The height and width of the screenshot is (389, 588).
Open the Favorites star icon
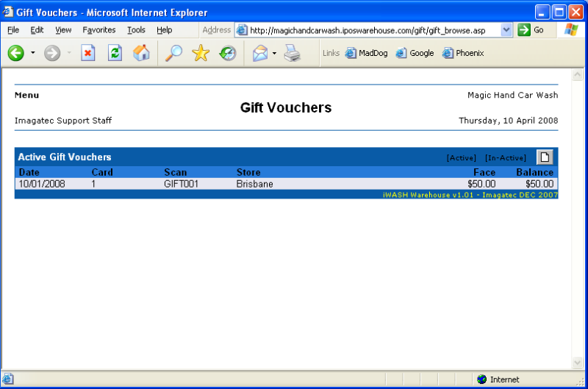click(x=201, y=53)
